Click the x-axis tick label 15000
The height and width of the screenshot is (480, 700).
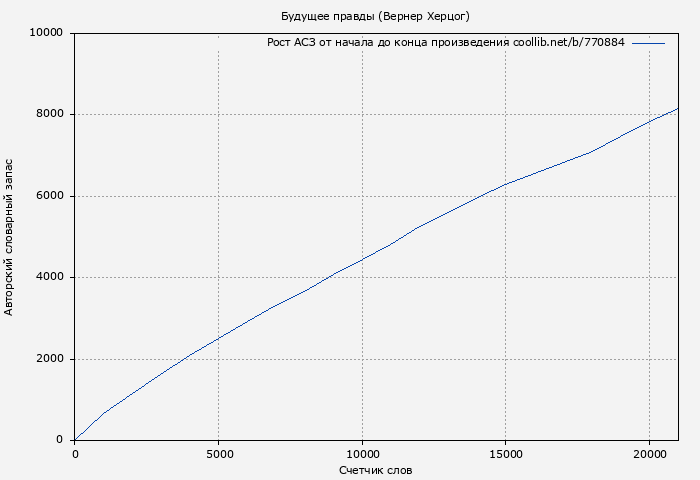[x=505, y=454]
